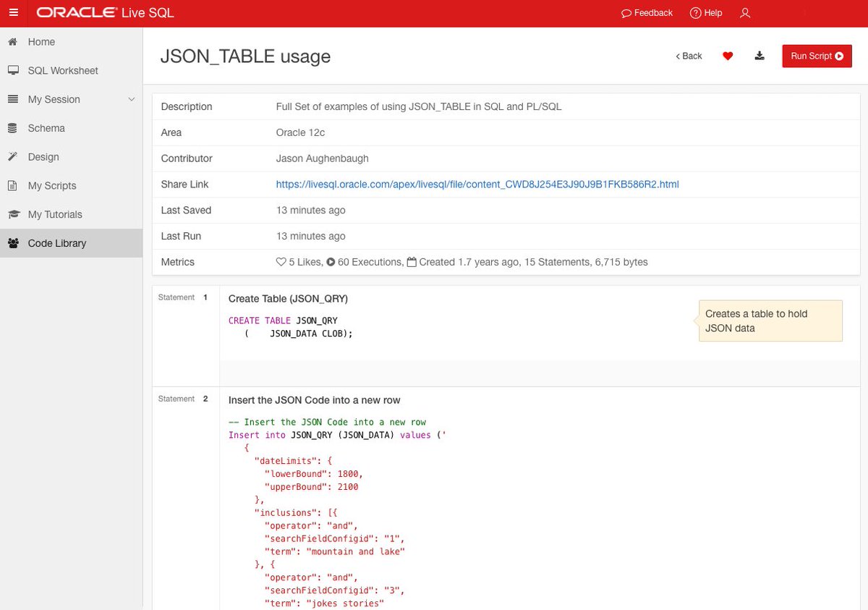
Task: Click the CREATE TABLE JSON_QRY code line
Action: pos(283,320)
